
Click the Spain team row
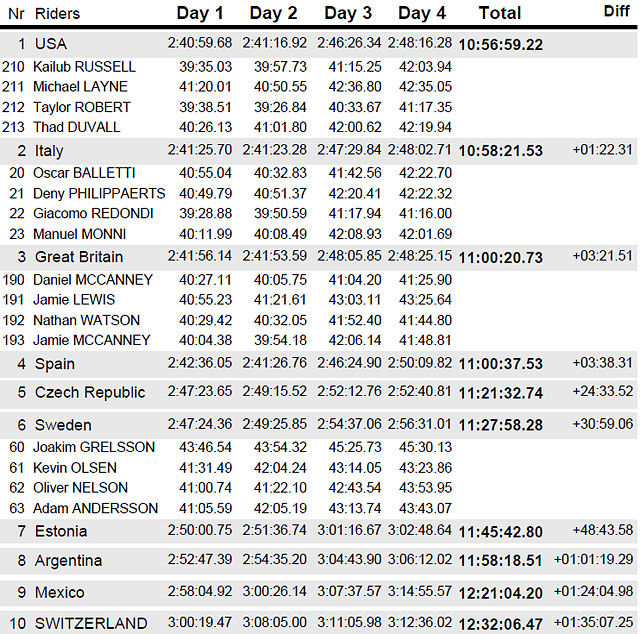(x=318, y=363)
